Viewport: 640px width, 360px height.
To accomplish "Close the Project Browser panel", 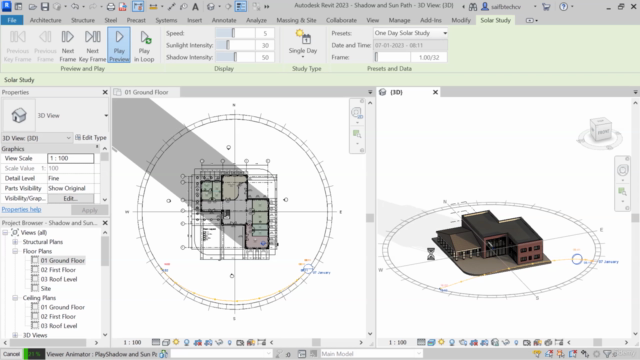I will [x=105, y=223].
